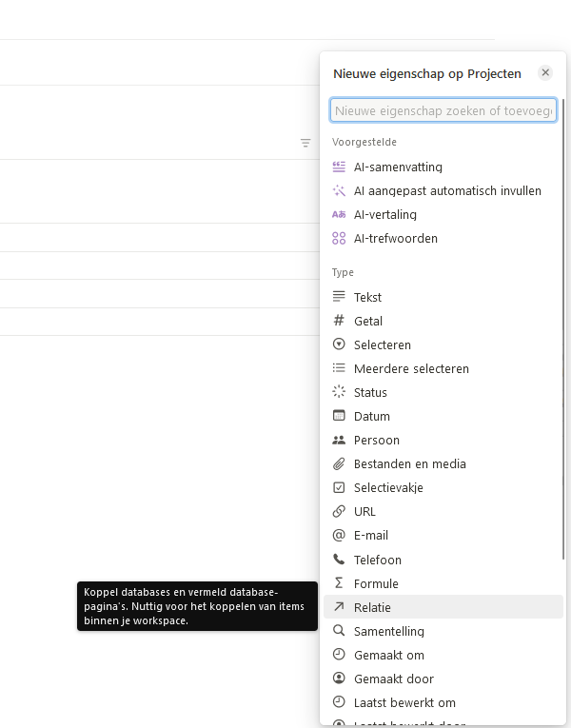
Task: Click the Selectievakje checkbox icon
Action: pos(339,487)
